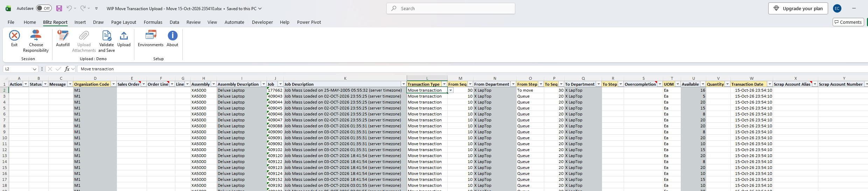Click the 'To move' From Step cell
This screenshot has width=868, height=191.
coord(530,90)
